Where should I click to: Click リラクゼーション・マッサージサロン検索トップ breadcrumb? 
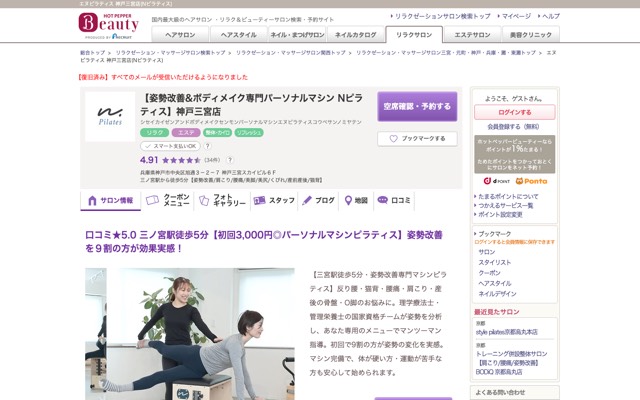point(170,53)
